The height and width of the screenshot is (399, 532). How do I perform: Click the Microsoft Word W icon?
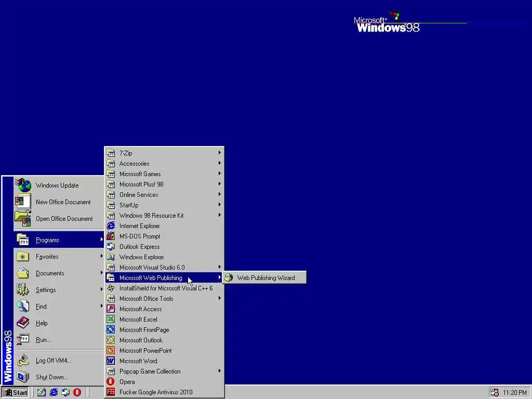pos(111,361)
